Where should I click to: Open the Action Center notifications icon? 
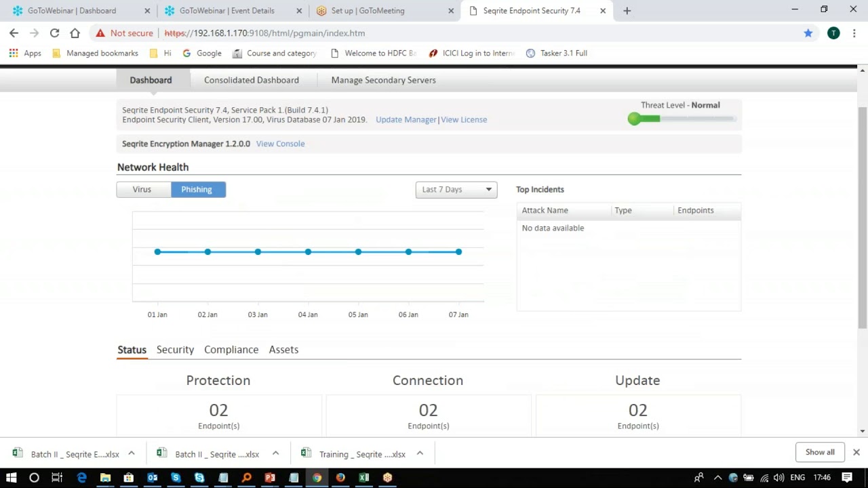847,477
